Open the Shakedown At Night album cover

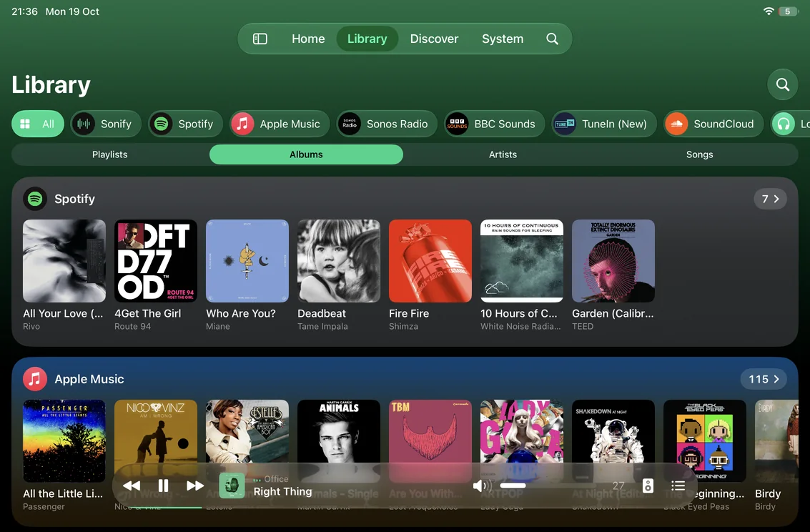coord(613,432)
